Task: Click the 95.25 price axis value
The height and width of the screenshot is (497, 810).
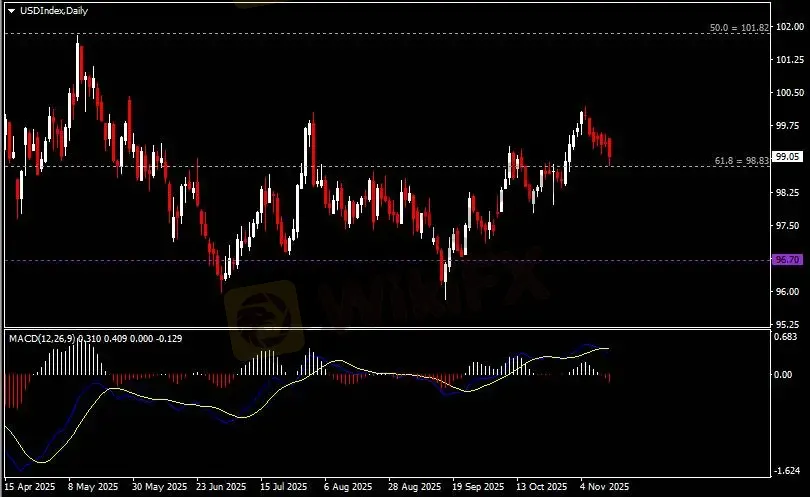Action: pyautogui.click(x=788, y=324)
